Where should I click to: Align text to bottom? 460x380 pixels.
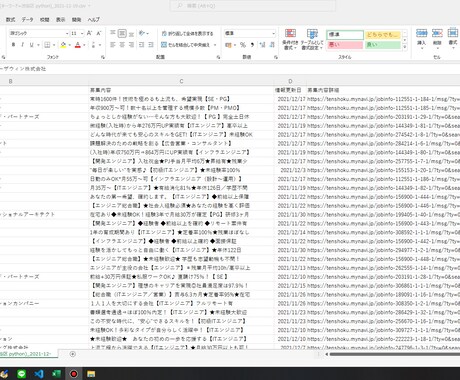pyautogui.click(x=131, y=33)
